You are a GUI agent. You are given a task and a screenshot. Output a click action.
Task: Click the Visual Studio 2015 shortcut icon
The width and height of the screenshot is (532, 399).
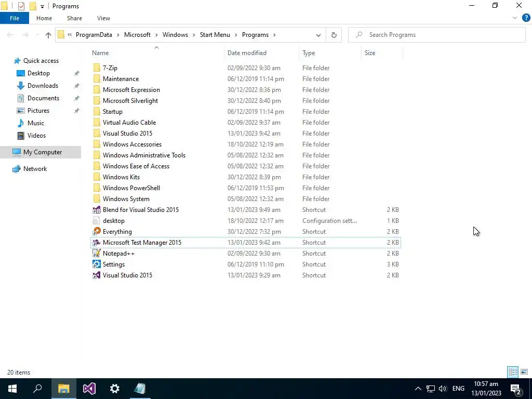point(97,275)
